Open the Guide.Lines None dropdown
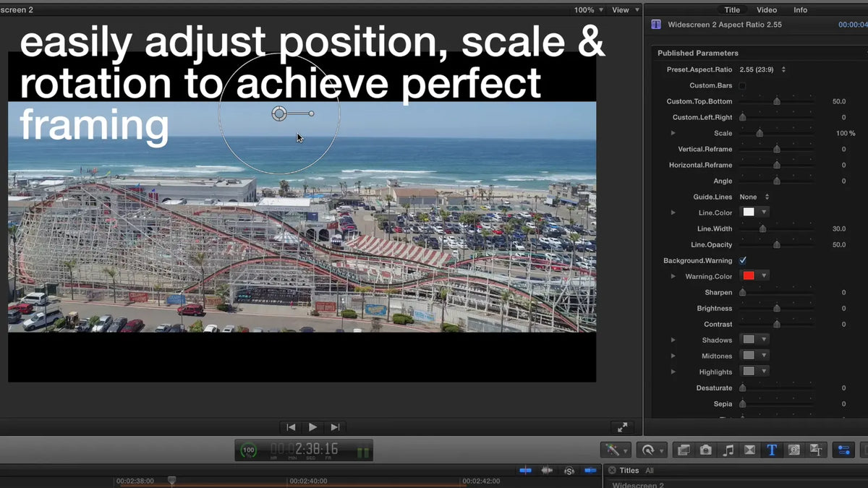 pos(754,197)
